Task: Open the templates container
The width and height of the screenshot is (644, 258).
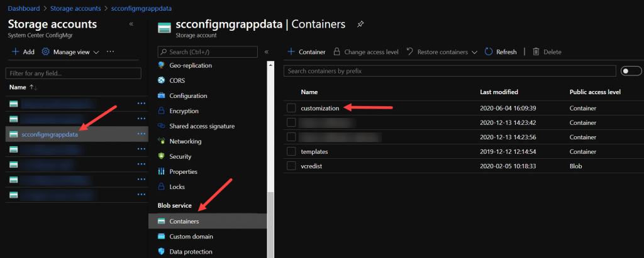Action: pos(314,151)
